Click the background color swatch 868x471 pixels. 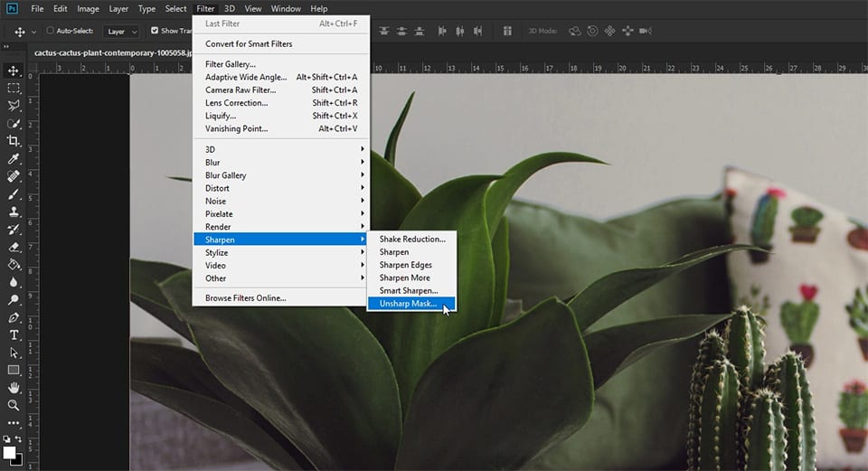[x=19, y=460]
